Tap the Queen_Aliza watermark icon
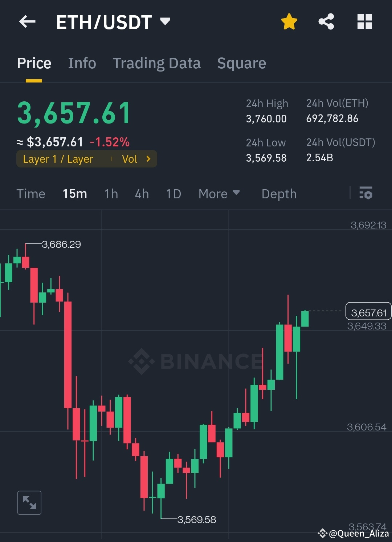The height and width of the screenshot is (542, 392). point(322,534)
